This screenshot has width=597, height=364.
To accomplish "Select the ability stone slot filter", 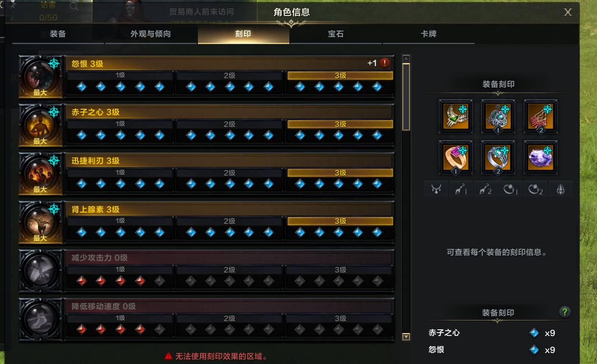I will point(560,189).
